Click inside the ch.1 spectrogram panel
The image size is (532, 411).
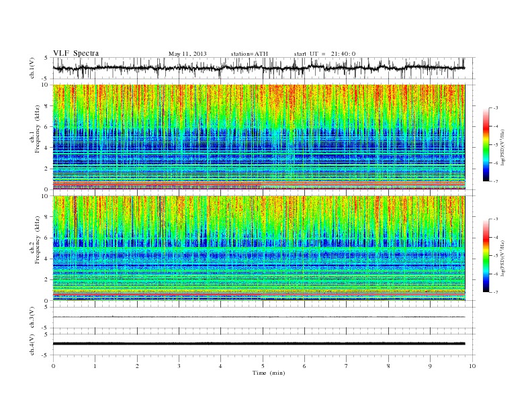(259, 137)
